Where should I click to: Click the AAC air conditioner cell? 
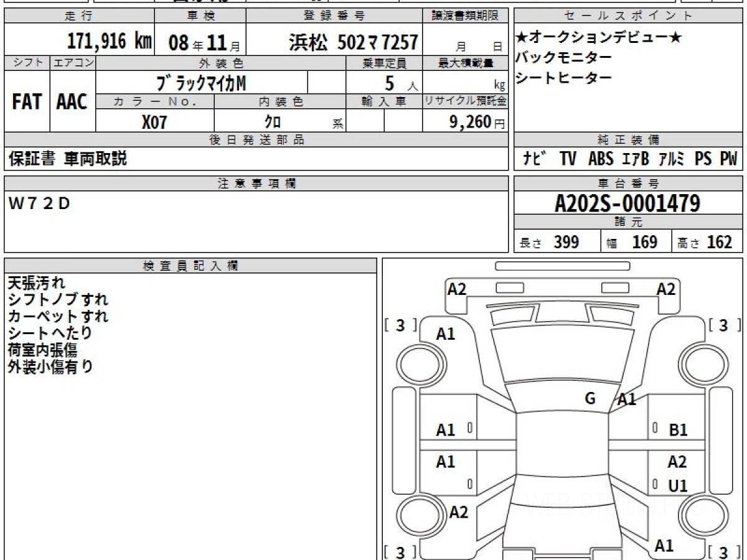tap(72, 102)
